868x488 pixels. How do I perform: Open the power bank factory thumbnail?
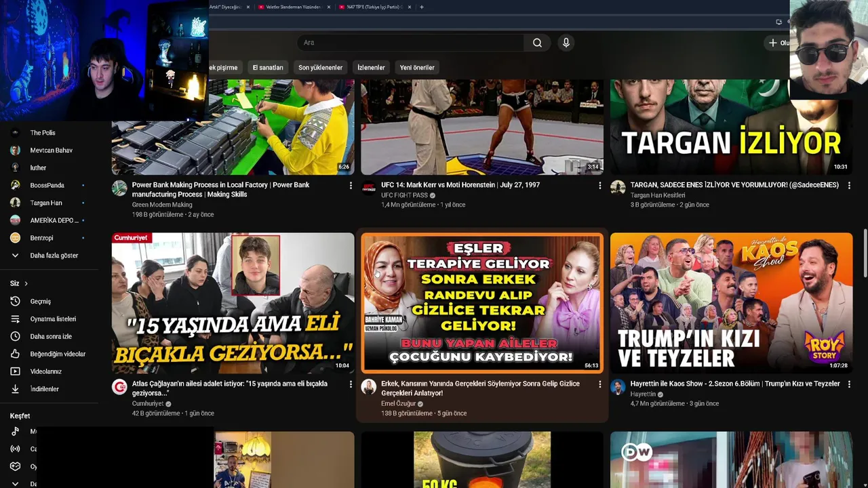click(233, 127)
